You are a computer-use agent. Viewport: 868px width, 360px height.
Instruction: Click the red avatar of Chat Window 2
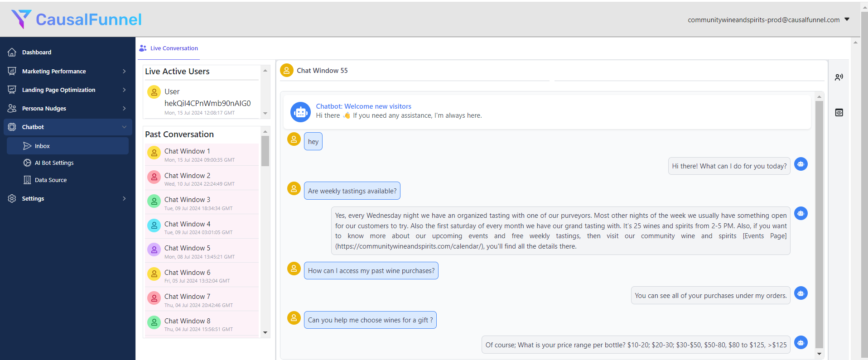(x=154, y=177)
